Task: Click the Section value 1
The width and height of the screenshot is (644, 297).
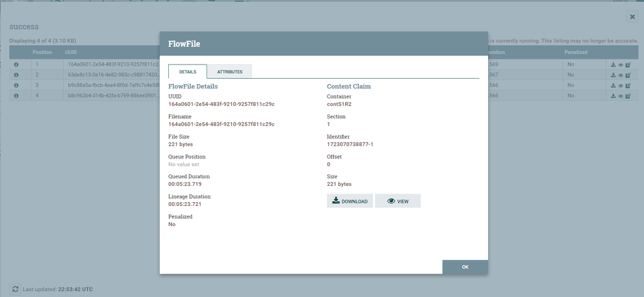Action: (329, 124)
